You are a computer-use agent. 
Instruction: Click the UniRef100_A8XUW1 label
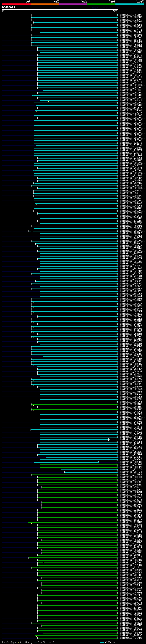131,462
